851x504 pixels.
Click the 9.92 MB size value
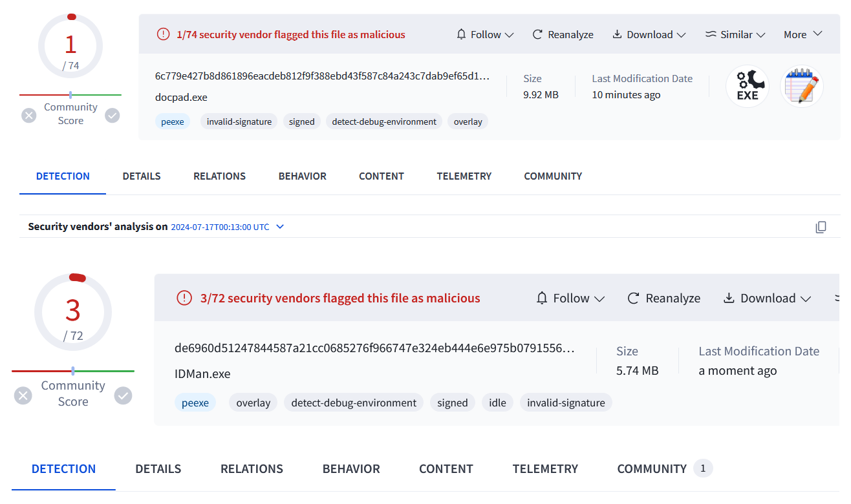[x=541, y=94]
